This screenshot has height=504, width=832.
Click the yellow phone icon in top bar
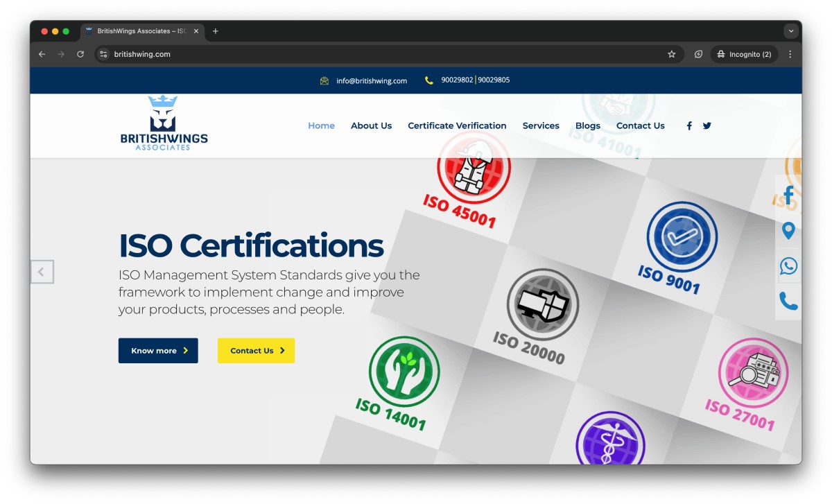pos(429,80)
